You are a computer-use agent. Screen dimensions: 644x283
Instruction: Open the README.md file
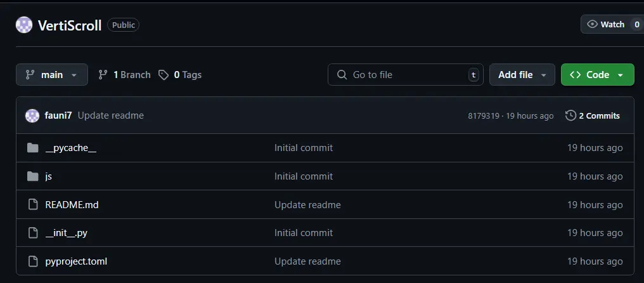[72, 205]
